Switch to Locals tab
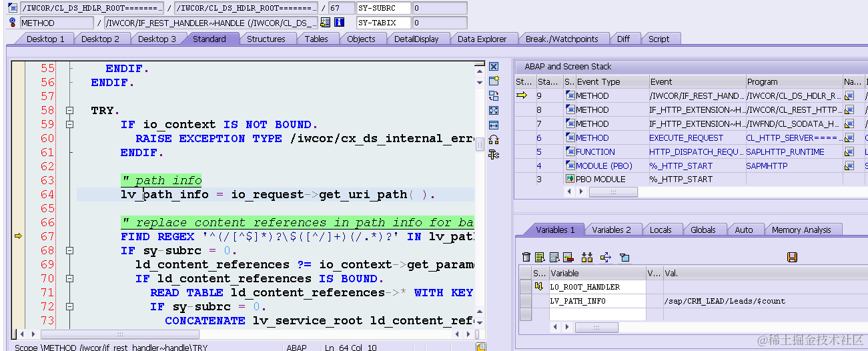The image size is (868, 351). (x=661, y=230)
